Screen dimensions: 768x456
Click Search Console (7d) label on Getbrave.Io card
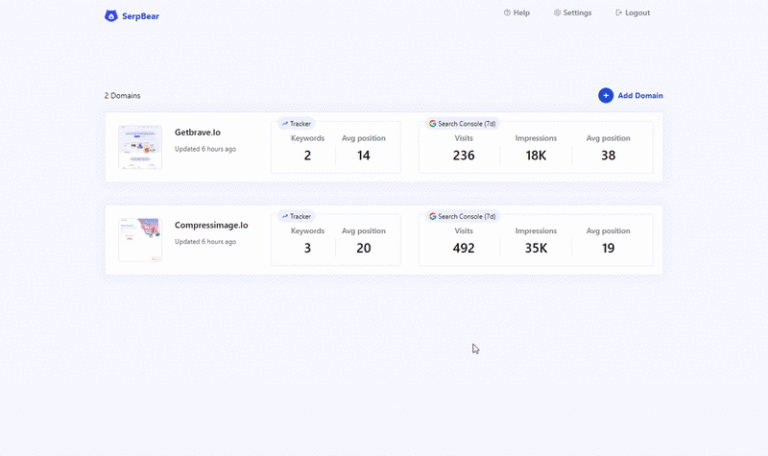click(x=467, y=124)
